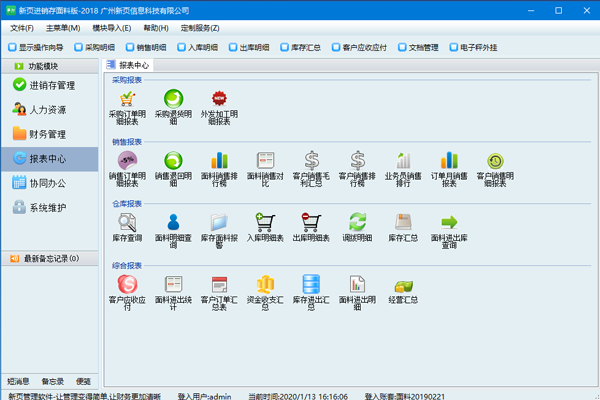Open 库存汇总 book icon in 仓库报表
The width and height of the screenshot is (600, 400).
point(403,222)
